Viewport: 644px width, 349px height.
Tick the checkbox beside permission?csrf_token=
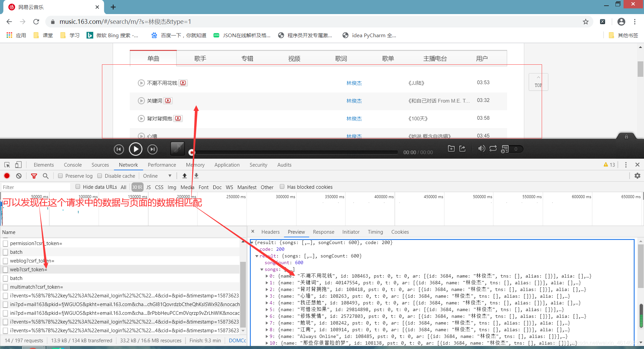(5, 243)
